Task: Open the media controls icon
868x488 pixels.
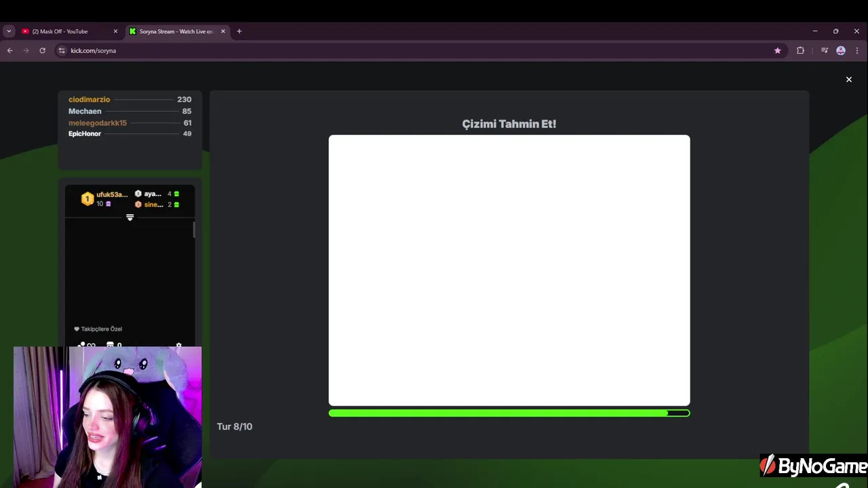Action: (x=825, y=50)
